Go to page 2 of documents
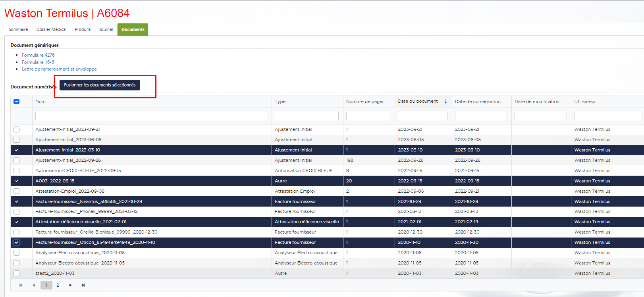Screen dimensions: 644x297 tap(58, 285)
